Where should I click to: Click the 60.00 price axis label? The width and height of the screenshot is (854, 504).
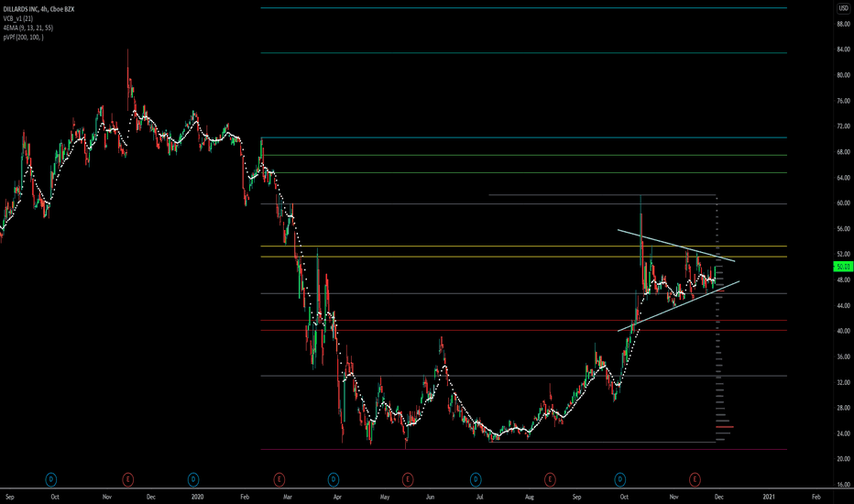(x=843, y=203)
